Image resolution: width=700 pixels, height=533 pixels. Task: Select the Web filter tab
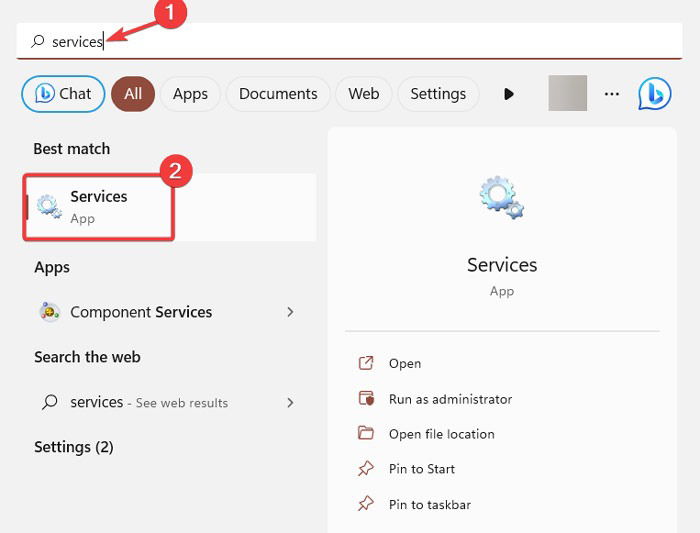[x=363, y=94]
